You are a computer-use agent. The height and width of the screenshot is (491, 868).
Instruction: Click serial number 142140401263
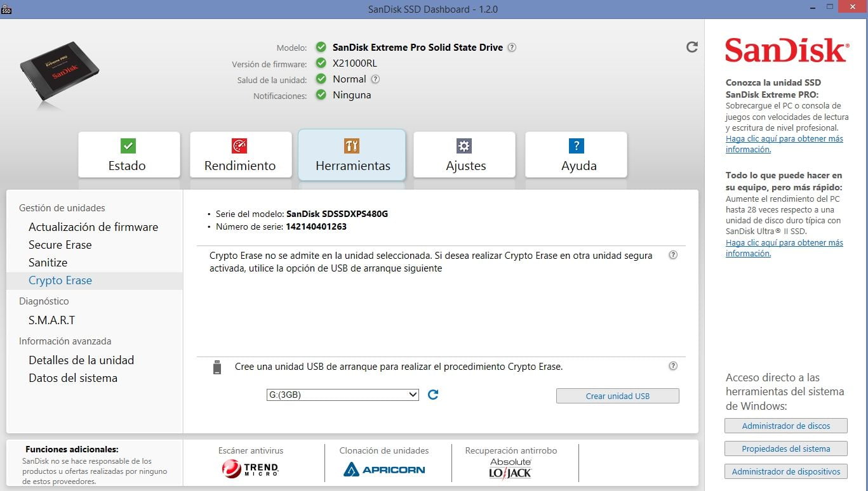pos(316,226)
